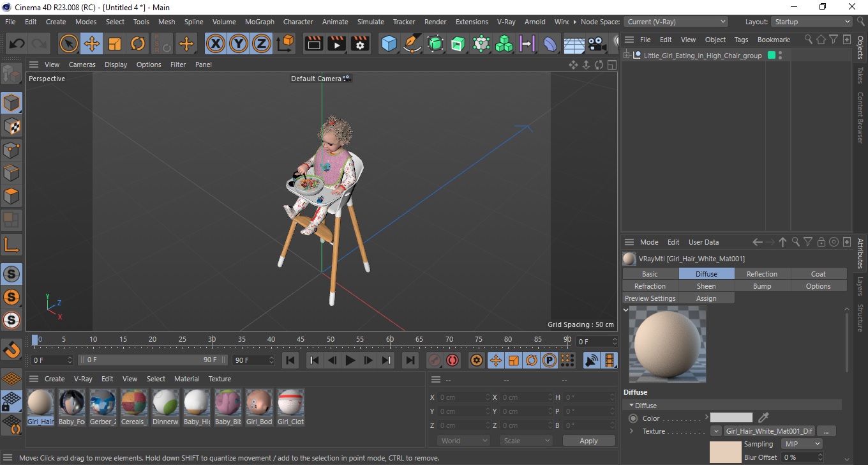Toggle Enable Snap magnet icon
The height and width of the screenshot is (465, 868).
point(11,349)
